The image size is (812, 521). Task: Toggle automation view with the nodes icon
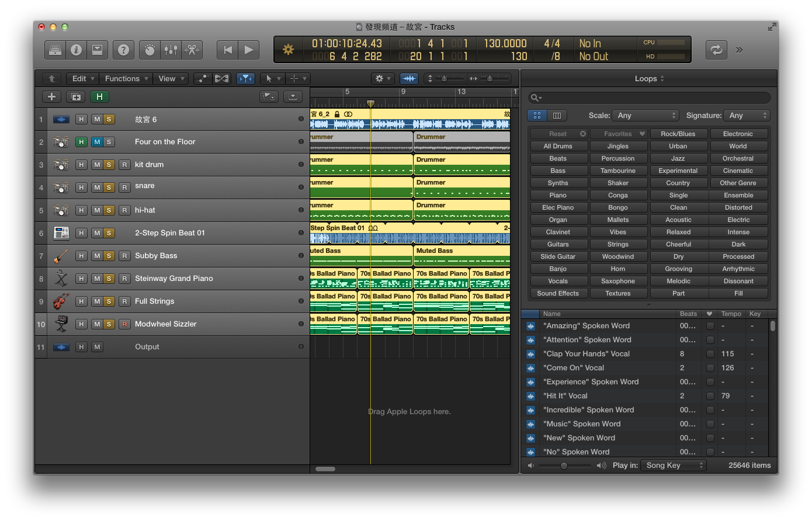coord(203,78)
